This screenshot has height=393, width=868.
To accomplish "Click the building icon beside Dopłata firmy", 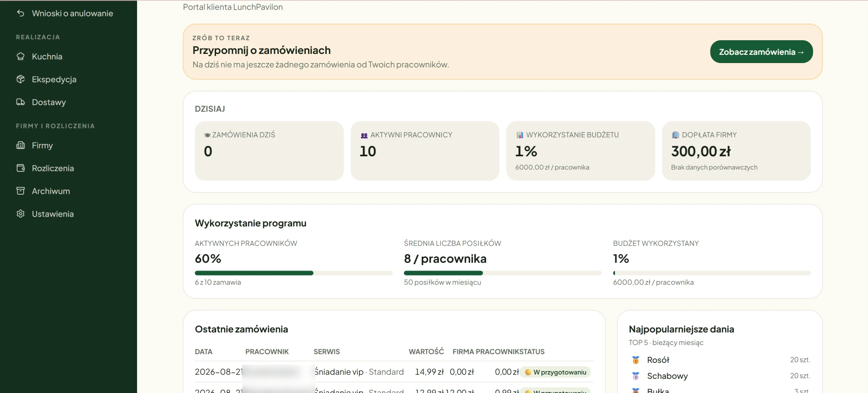I will click(676, 135).
